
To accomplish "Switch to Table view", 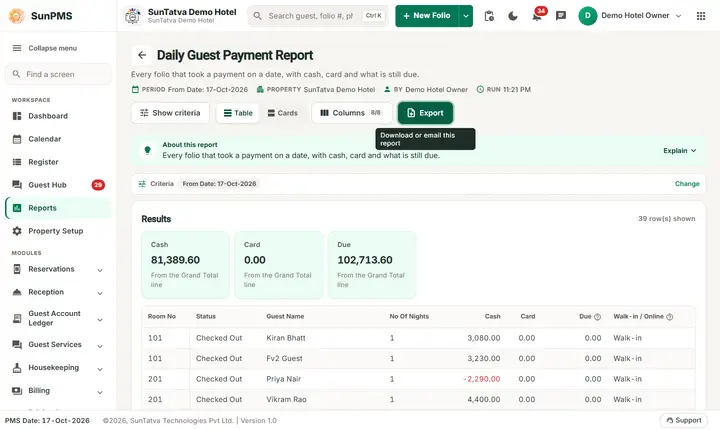I will pos(238,113).
